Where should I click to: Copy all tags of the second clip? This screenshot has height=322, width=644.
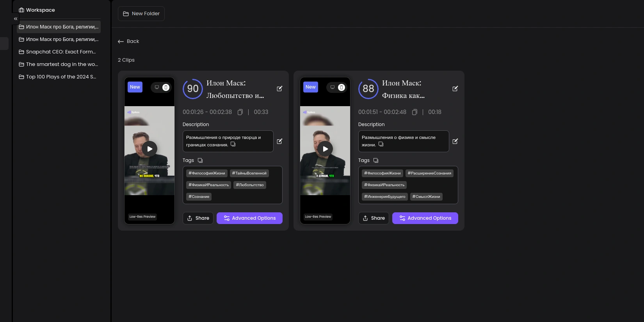click(x=376, y=160)
